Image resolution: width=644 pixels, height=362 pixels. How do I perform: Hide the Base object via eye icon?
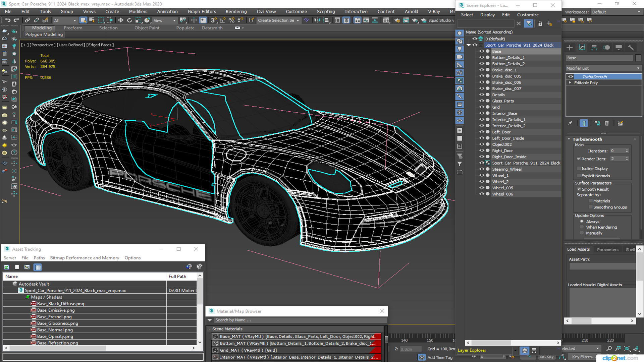coord(482,51)
